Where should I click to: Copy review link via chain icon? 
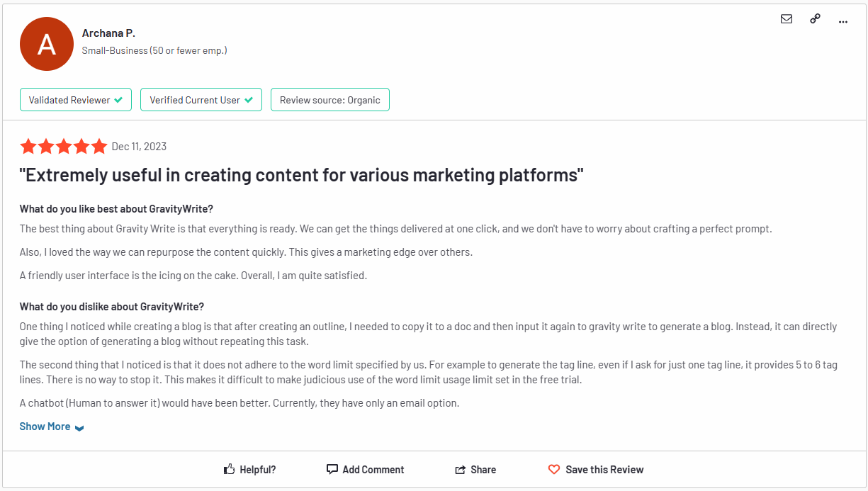point(815,19)
